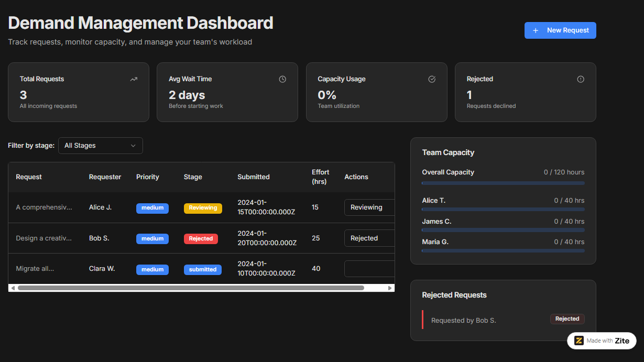Click James C. capacity progress bar
This screenshot has height=362, width=644.
click(503, 230)
